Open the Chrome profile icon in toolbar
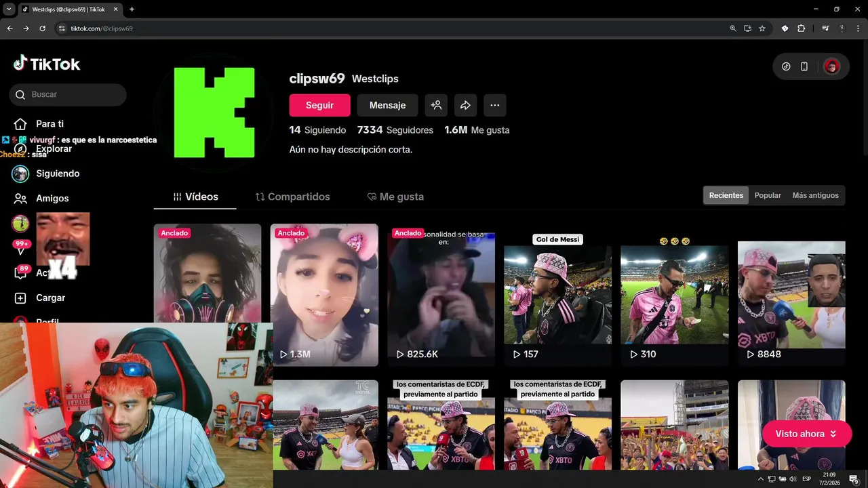 coord(842,28)
